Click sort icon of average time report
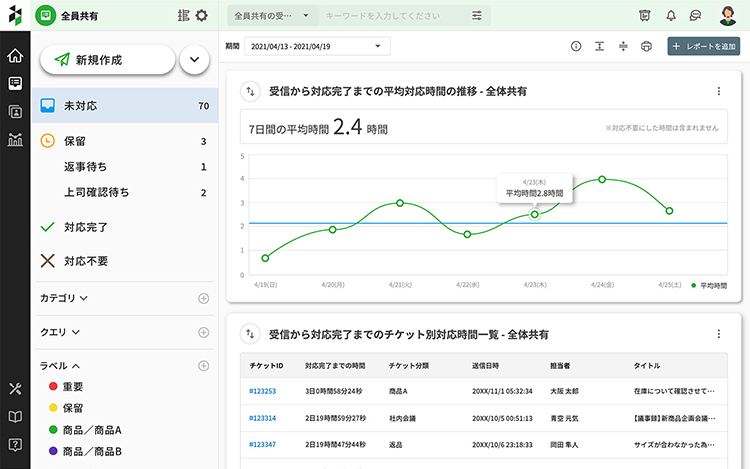The image size is (750, 469). coord(250,91)
